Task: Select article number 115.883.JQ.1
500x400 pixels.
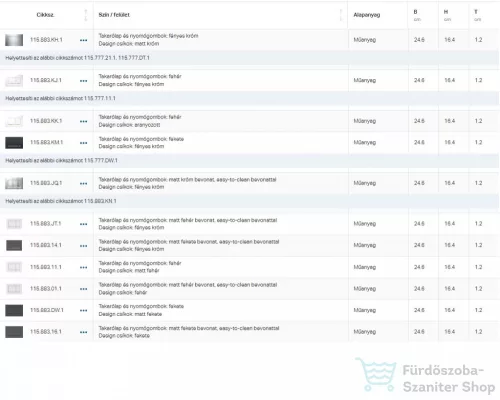Action: (x=46, y=183)
